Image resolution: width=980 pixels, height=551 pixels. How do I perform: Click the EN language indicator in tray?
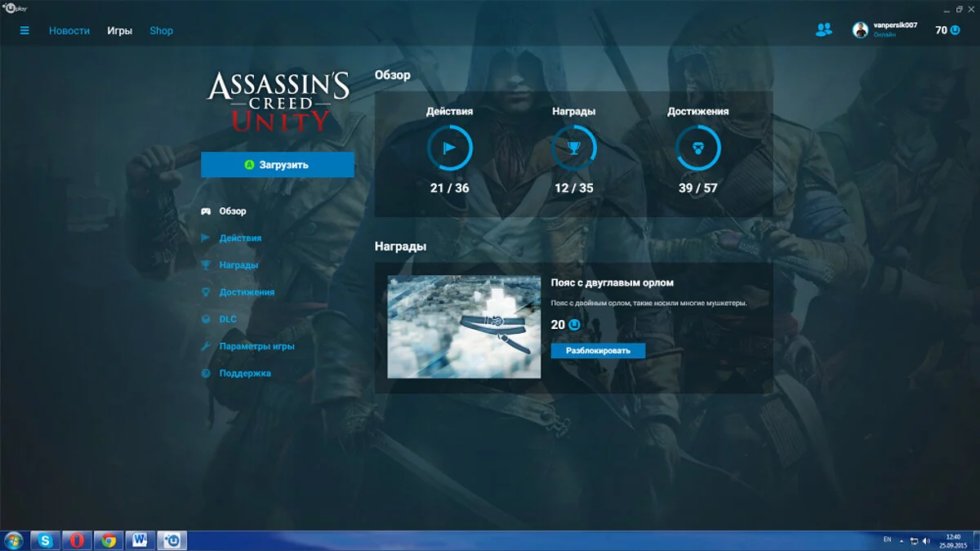point(888,540)
